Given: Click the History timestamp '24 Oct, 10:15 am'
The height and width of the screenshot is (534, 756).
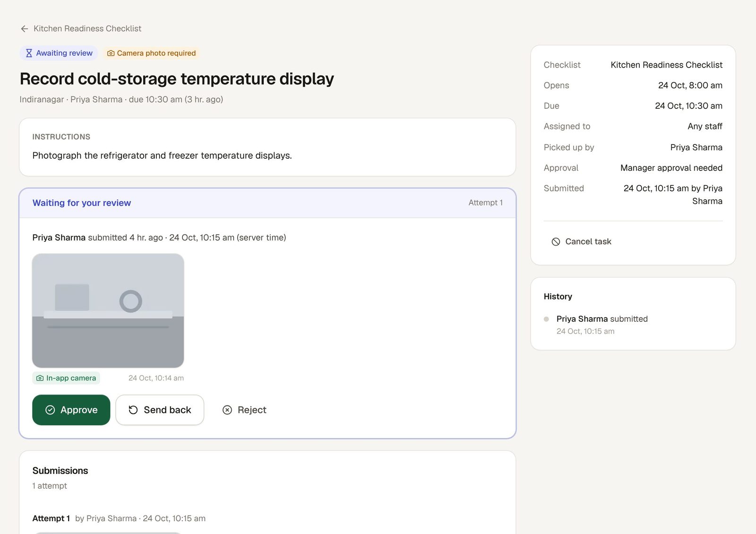Looking at the screenshot, I should pyautogui.click(x=585, y=331).
